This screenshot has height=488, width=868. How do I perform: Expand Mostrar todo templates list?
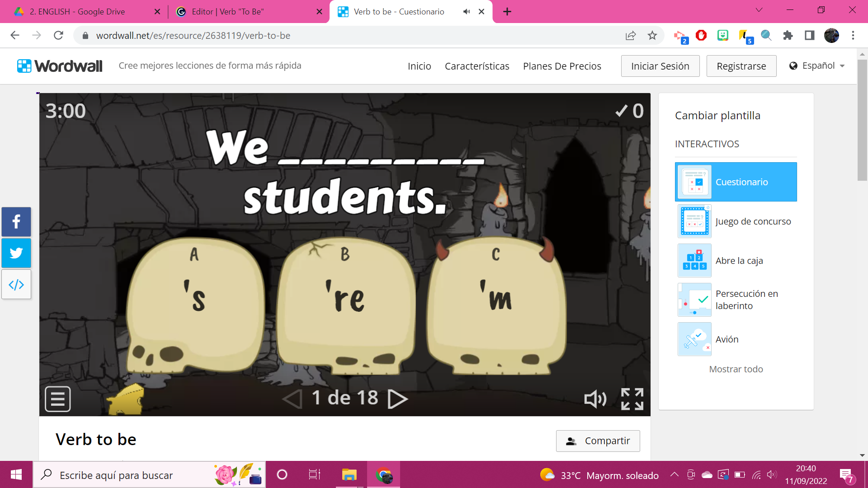[736, 369]
